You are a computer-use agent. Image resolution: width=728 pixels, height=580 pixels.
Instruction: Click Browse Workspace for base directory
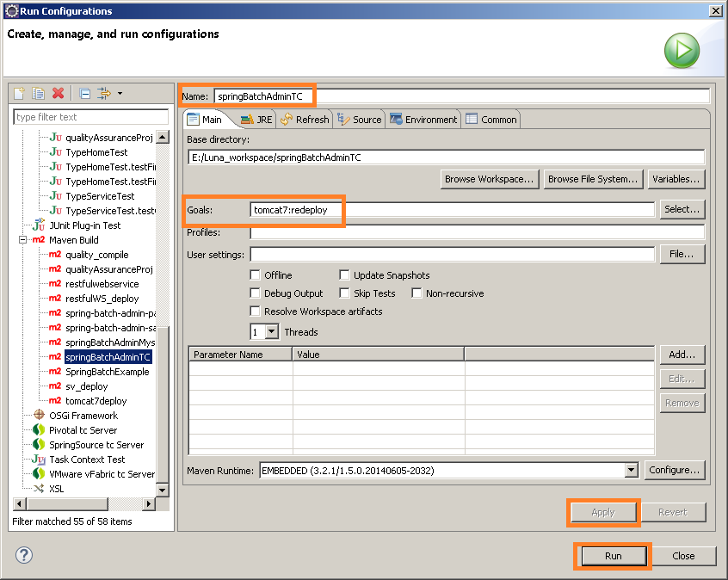pyautogui.click(x=489, y=179)
